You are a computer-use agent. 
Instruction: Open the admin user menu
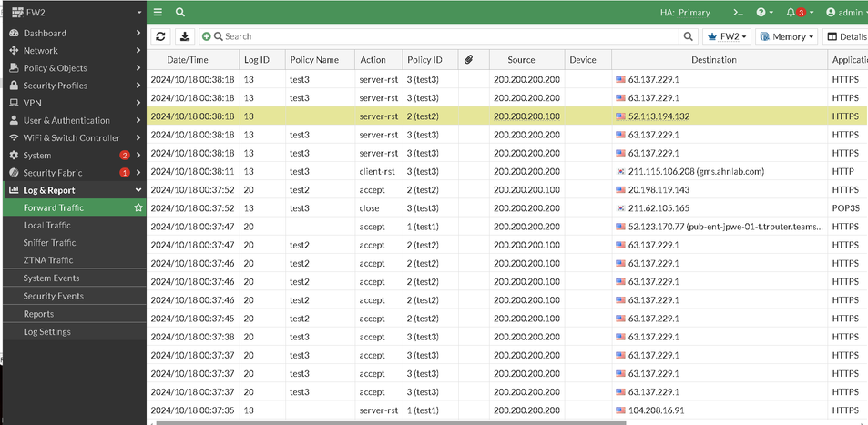[846, 12]
